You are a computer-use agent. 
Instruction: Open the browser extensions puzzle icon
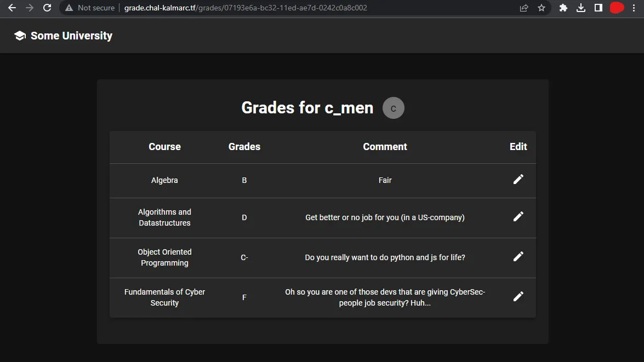563,8
